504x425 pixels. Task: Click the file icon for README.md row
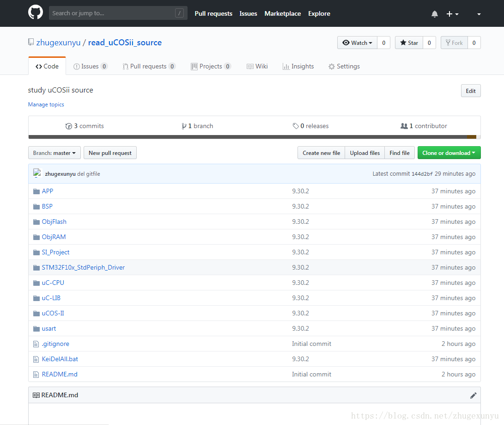(36, 375)
